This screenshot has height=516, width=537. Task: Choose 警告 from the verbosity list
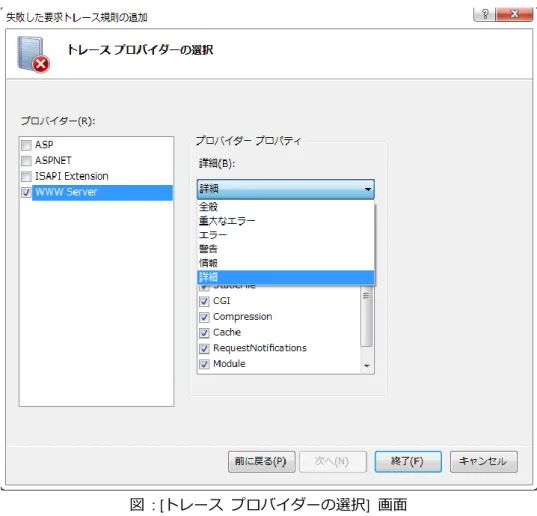click(286, 249)
